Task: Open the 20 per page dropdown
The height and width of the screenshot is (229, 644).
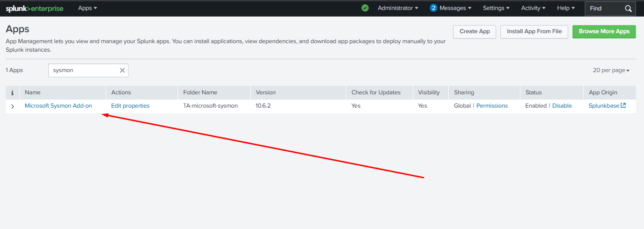Action: (x=611, y=70)
